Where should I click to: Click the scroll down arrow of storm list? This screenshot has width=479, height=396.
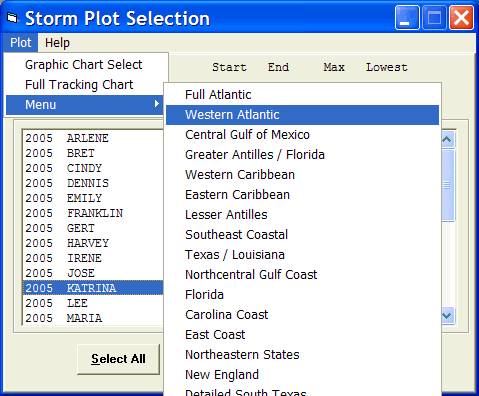click(447, 315)
